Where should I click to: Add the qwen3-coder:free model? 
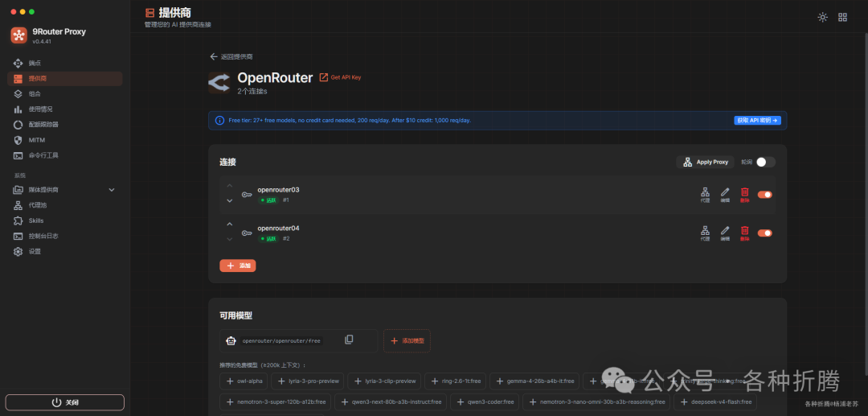pyautogui.click(x=485, y=402)
